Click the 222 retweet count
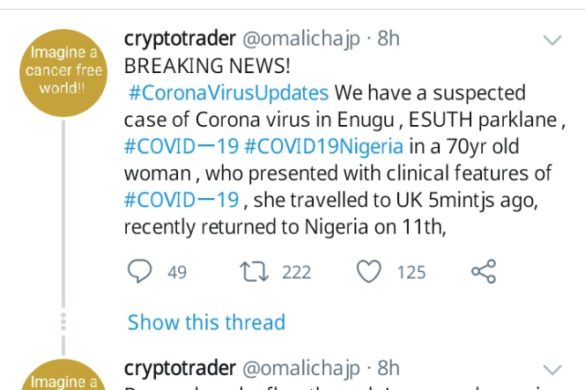This screenshot has width=585, height=390. pos(296,272)
